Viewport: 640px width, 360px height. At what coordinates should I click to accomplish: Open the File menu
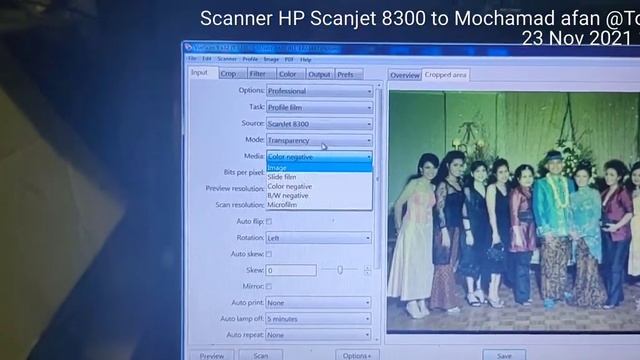tap(192, 59)
